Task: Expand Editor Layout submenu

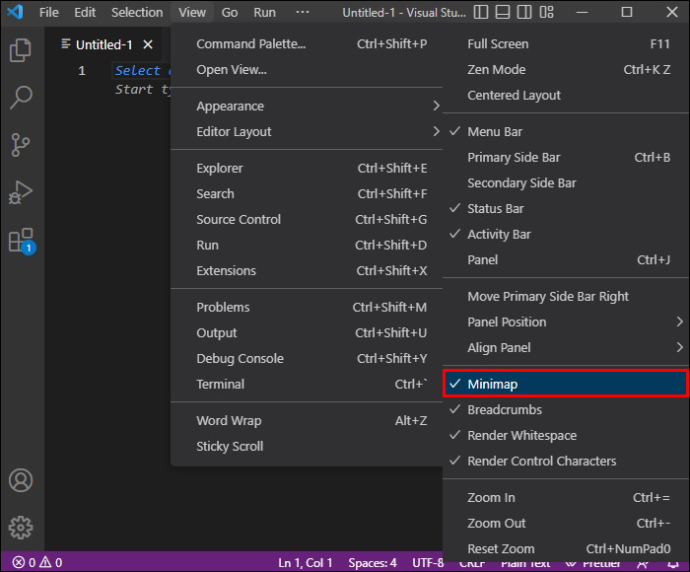Action: click(x=307, y=132)
